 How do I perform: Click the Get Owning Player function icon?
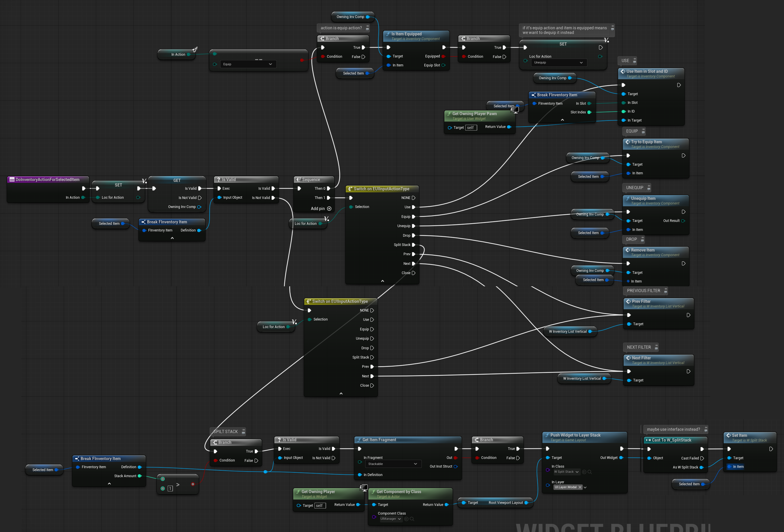298,491
